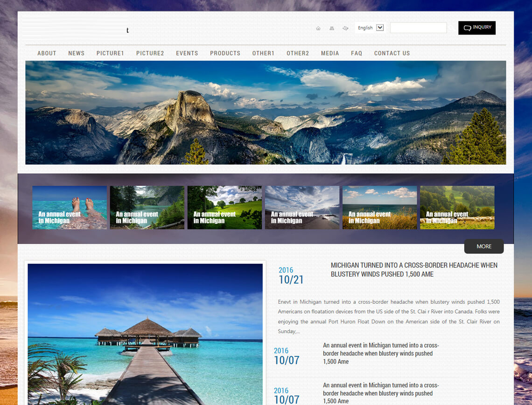
Task: Open the English language dropdown
Action: [371, 28]
